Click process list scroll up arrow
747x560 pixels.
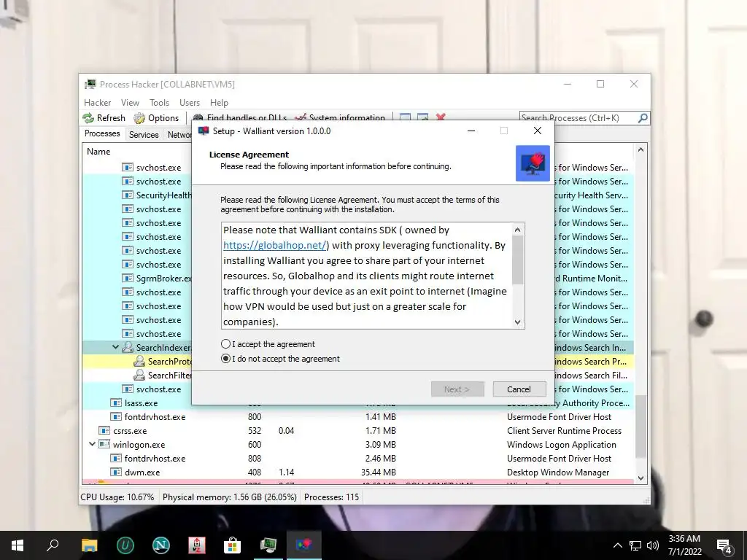640,149
